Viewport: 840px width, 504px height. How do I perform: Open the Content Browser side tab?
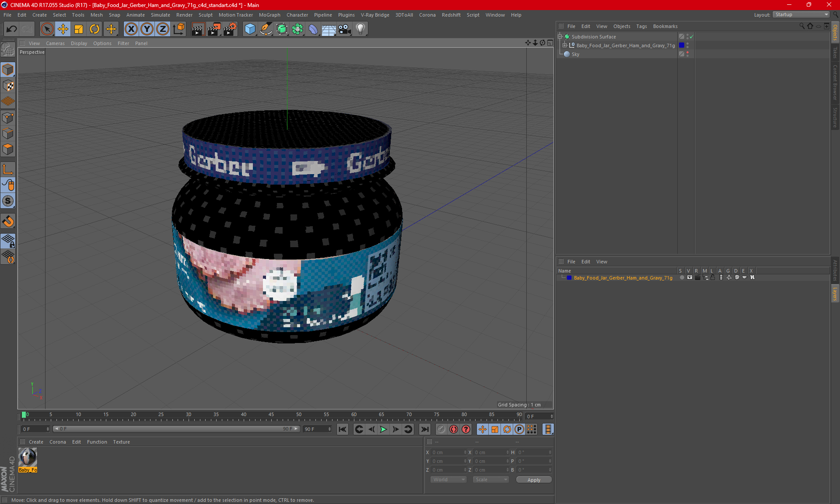click(835, 82)
